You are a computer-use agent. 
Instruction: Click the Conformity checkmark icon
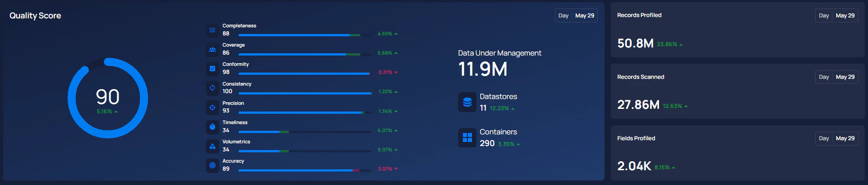[x=213, y=69]
